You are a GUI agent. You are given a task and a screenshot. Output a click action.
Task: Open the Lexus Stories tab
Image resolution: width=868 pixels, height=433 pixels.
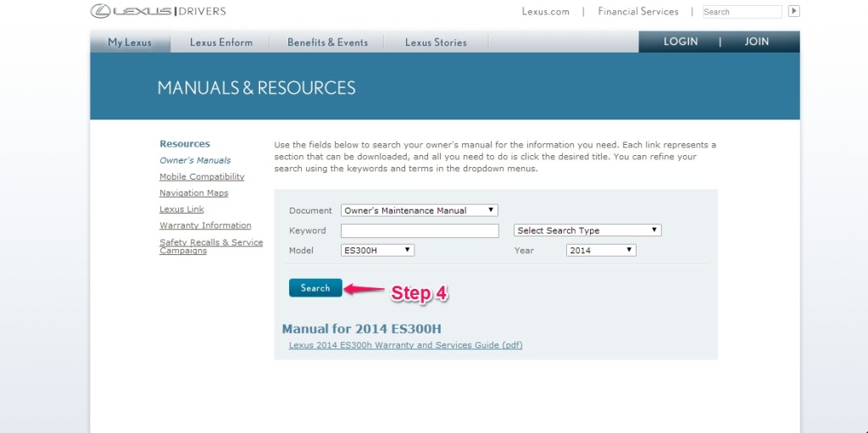[x=436, y=42]
